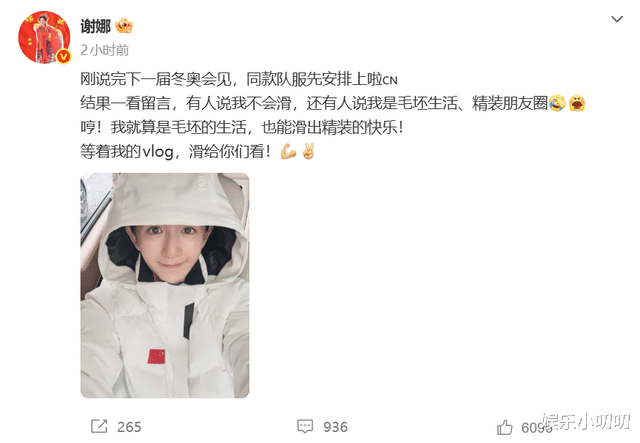Click the laughing-crying emoji in post
640x443 pixels.
[558, 103]
